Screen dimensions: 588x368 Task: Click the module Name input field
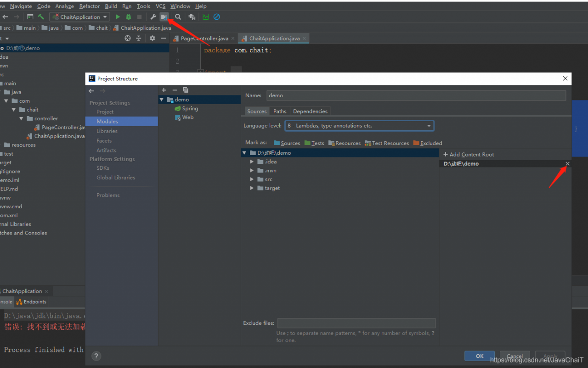[x=416, y=95]
